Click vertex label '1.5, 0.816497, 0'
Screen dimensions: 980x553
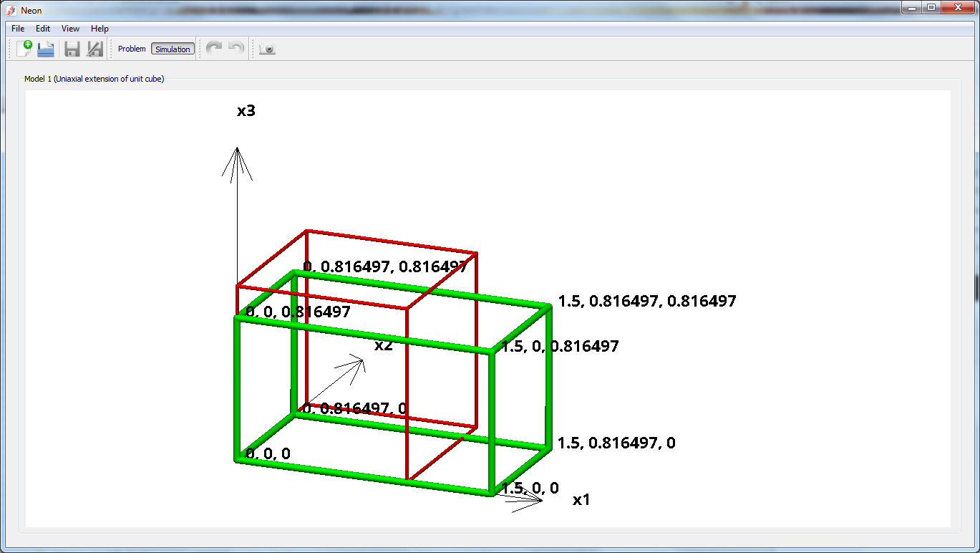pyautogui.click(x=616, y=443)
